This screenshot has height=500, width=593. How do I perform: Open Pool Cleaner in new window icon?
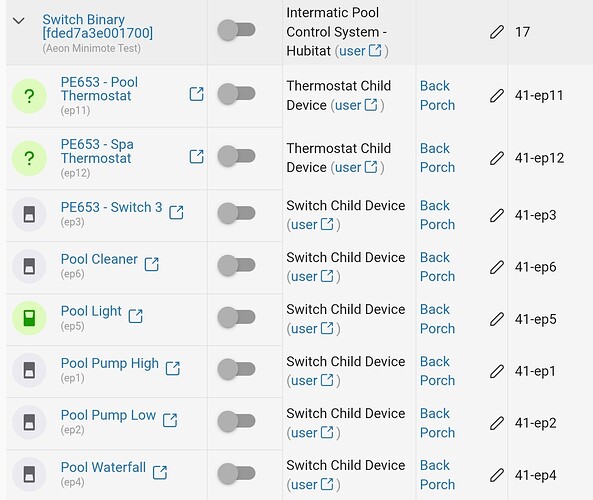[152, 264]
